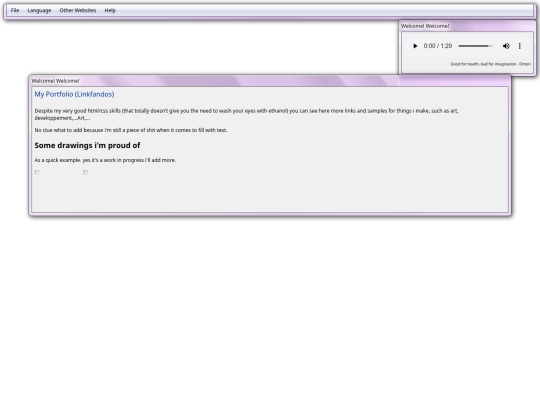
Task: Click the song caption mentioning Omori
Action: (x=490, y=64)
